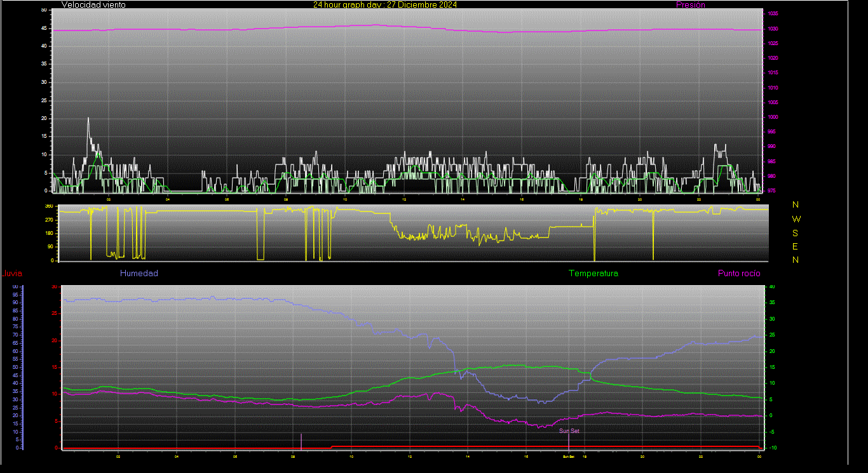Select the blue "Humedad" legend label
Viewport: 868px width, 473px height.
pyautogui.click(x=139, y=274)
